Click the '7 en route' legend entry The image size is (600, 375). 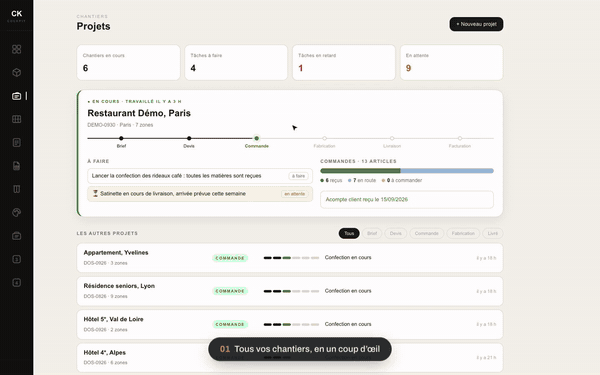(x=362, y=180)
